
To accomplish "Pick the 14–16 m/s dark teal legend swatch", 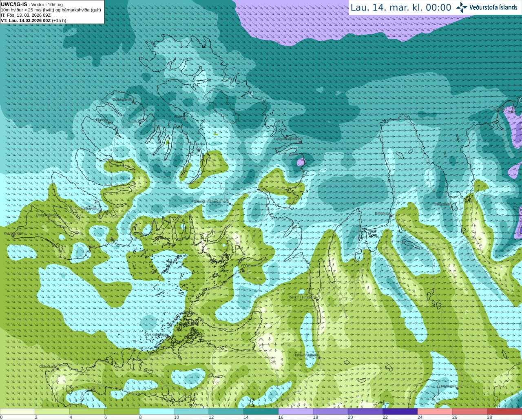I will pyautogui.click(x=261, y=411).
